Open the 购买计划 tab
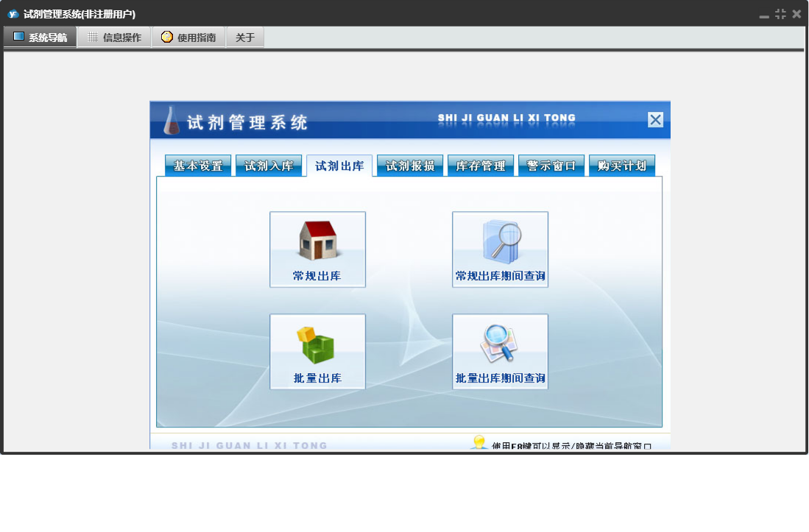Image resolution: width=809 pixels, height=532 pixels. click(622, 166)
